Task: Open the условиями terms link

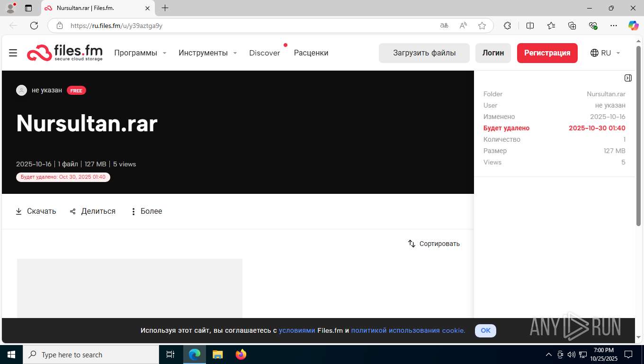Action: click(x=297, y=330)
